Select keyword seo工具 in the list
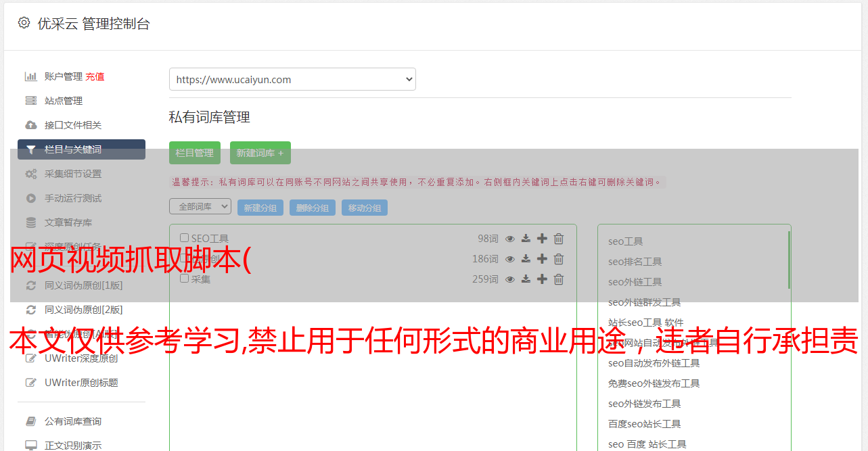This screenshot has height=451, width=868. [625, 241]
